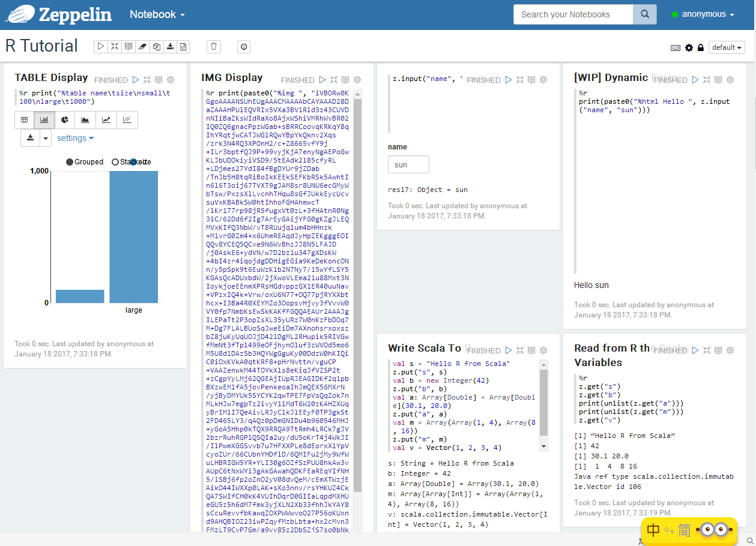Click inside the name input showing sun

tap(408, 164)
